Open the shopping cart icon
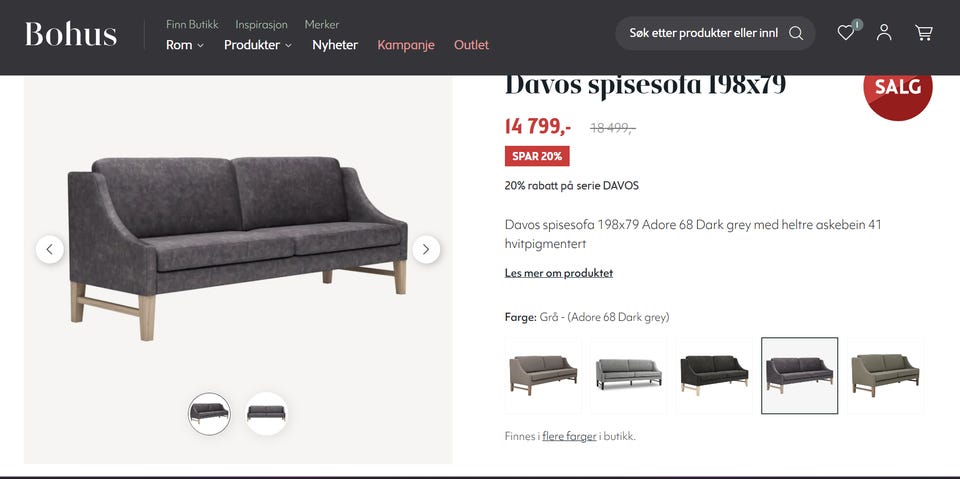Viewport: 960px width, 479px height. [924, 32]
